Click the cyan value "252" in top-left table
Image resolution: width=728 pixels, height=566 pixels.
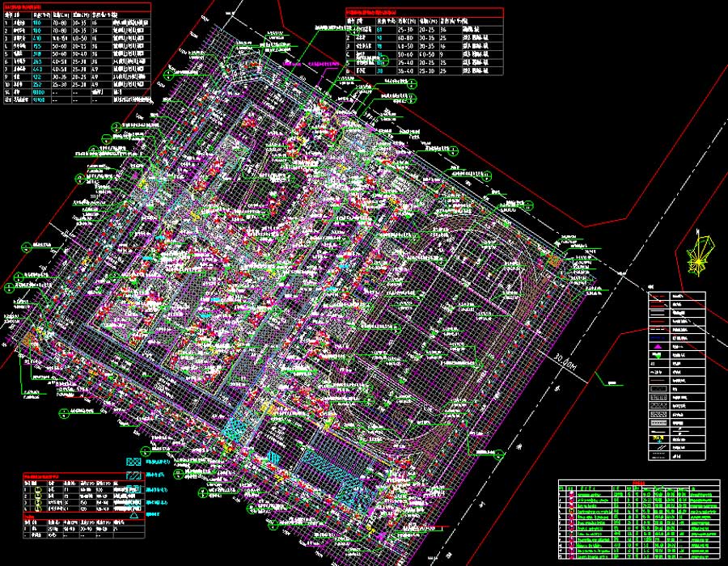[x=37, y=84]
